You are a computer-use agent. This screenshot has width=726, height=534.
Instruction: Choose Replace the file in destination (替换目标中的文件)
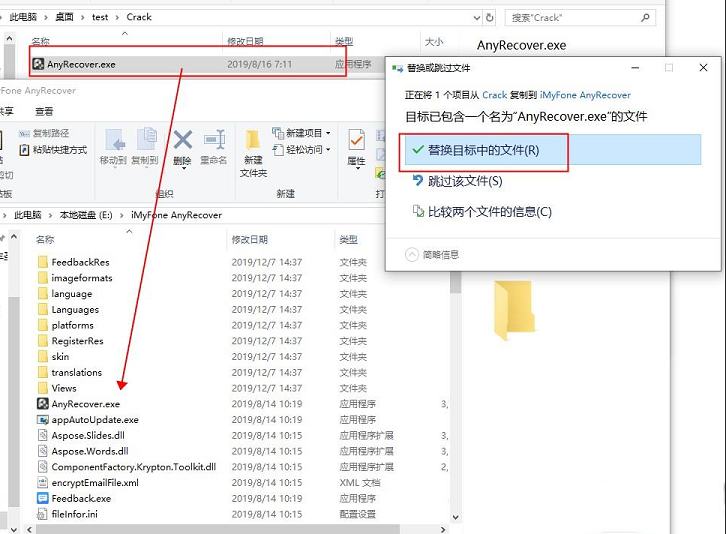tap(484, 150)
